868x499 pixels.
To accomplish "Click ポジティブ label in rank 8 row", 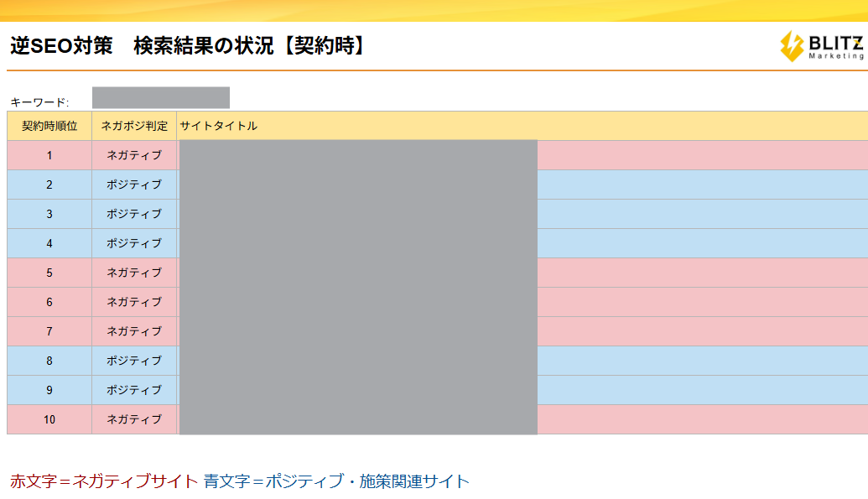I will (x=134, y=361).
